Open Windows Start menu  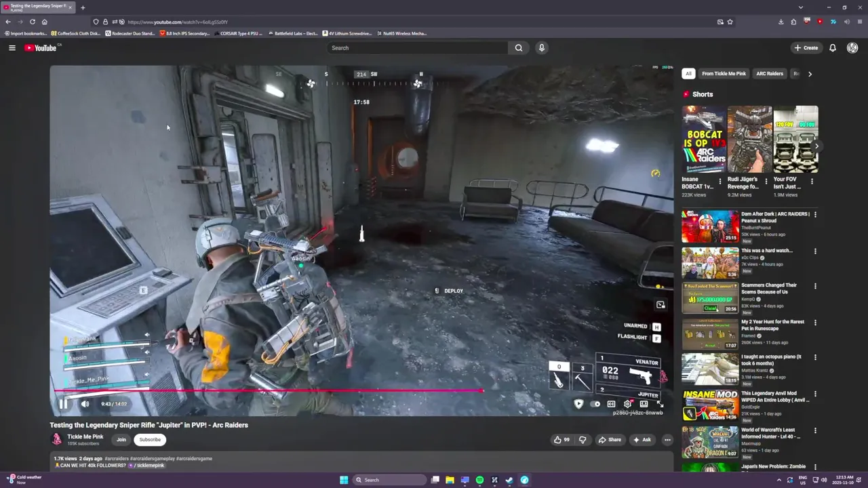[344, 480]
